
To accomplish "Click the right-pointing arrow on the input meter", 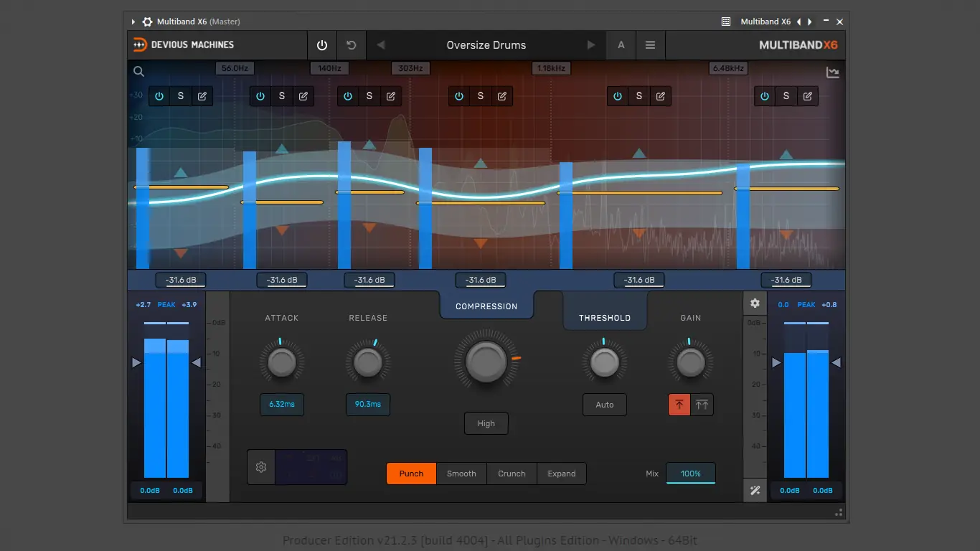I will (x=136, y=363).
